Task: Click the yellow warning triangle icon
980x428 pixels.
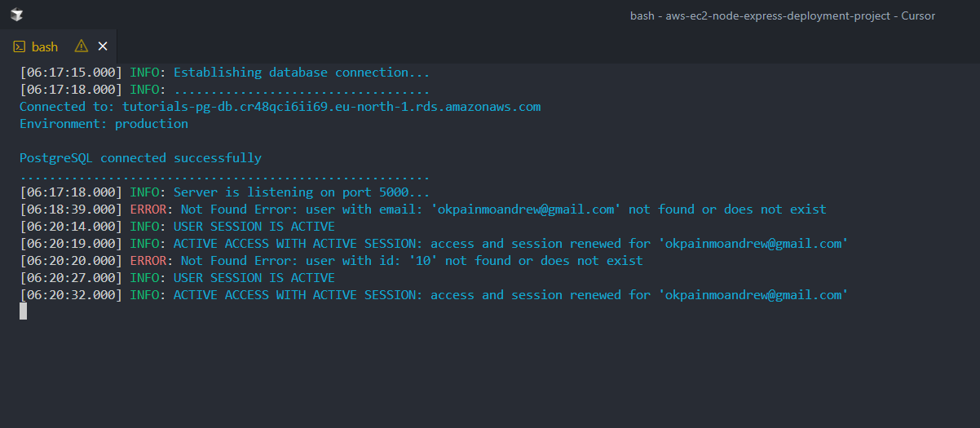Action: pyautogui.click(x=81, y=46)
